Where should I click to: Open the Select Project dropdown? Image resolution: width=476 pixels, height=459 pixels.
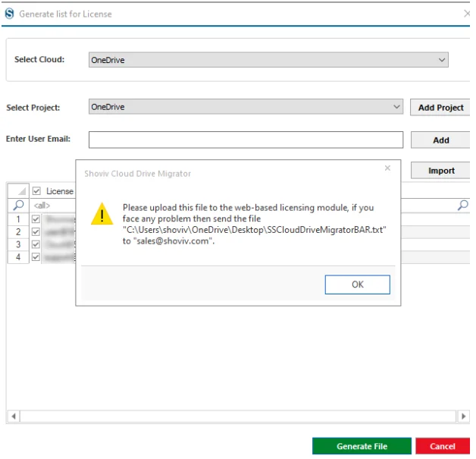246,107
